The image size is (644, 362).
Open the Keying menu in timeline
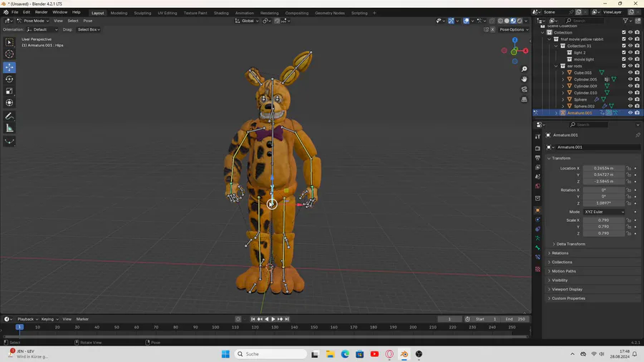[x=49, y=319]
